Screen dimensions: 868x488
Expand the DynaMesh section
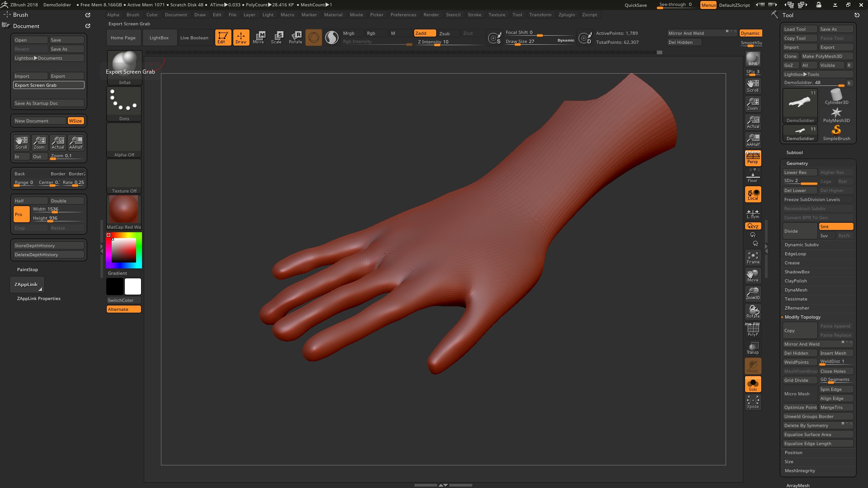tap(796, 290)
